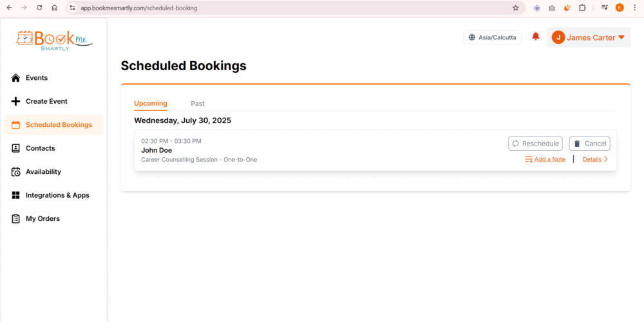Viewport: 644px width, 322px height.
Task: Select the Upcoming bookings tab
Action: click(151, 104)
